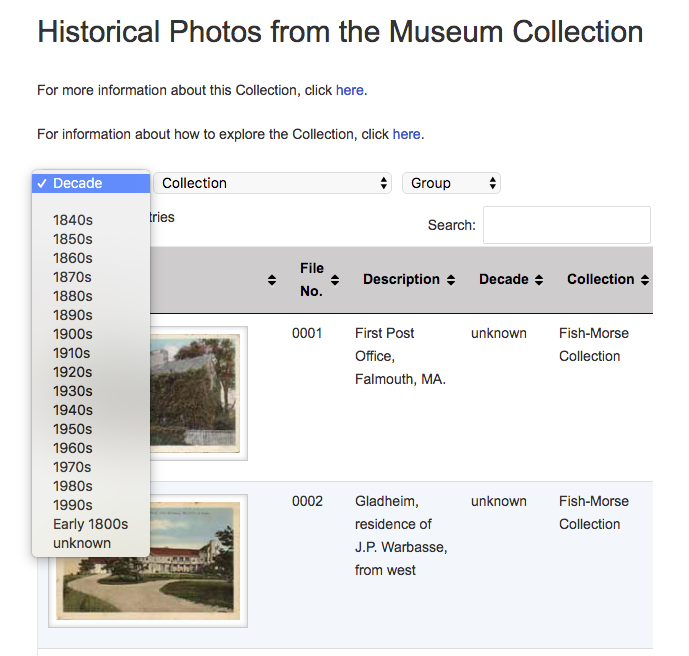Viewport: 689px width, 656px height.
Task: Open the Group filter dropdown
Action: [451, 183]
